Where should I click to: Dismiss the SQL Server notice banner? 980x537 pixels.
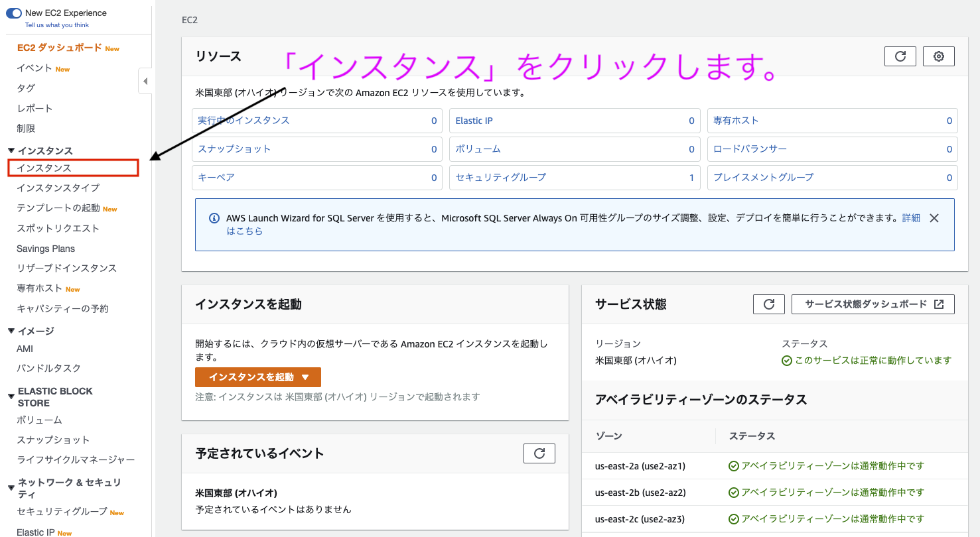point(934,217)
